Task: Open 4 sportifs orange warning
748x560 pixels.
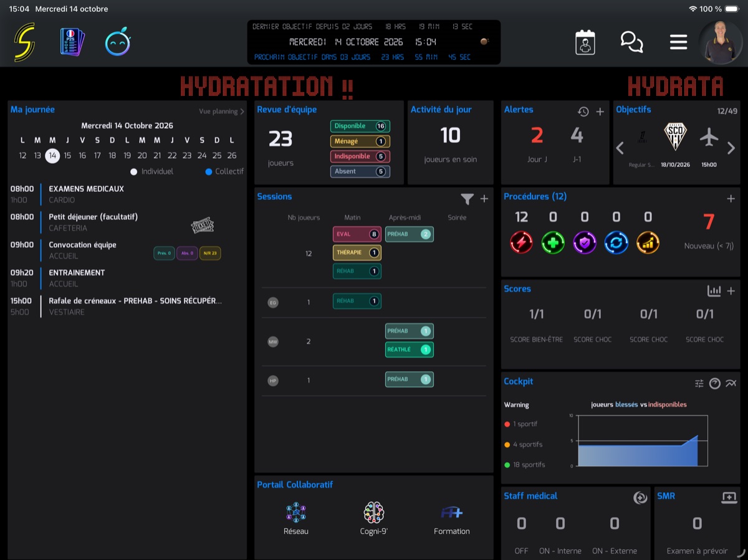Action: (524, 445)
